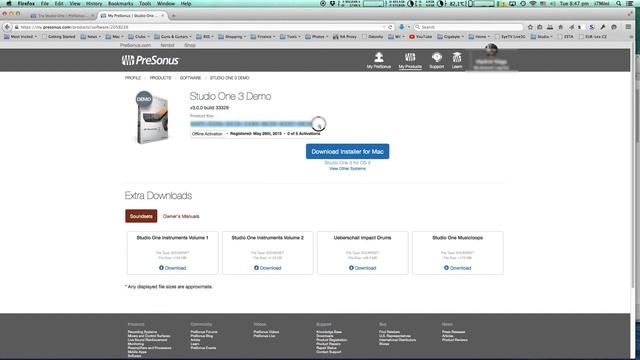
Task: Open the Window menu
Action: [166, 3]
